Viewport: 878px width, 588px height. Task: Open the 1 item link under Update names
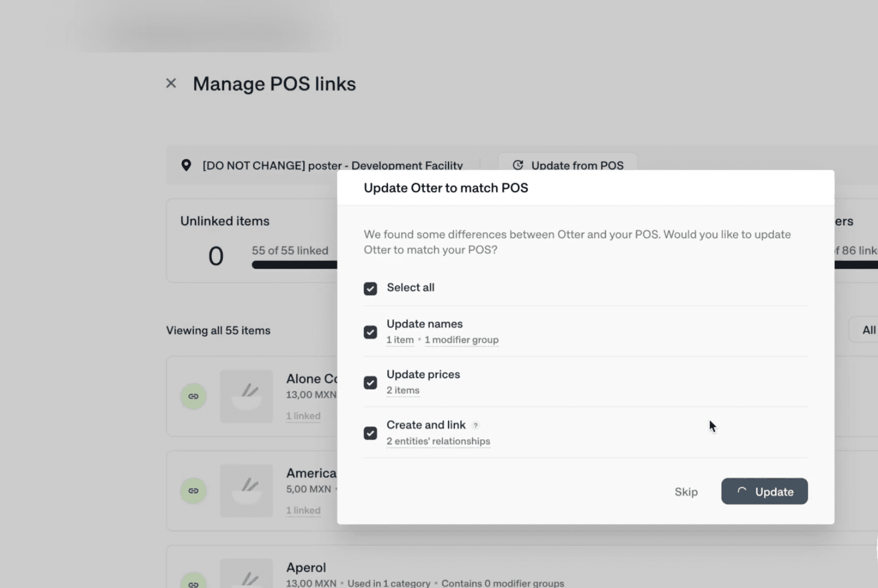[400, 340]
